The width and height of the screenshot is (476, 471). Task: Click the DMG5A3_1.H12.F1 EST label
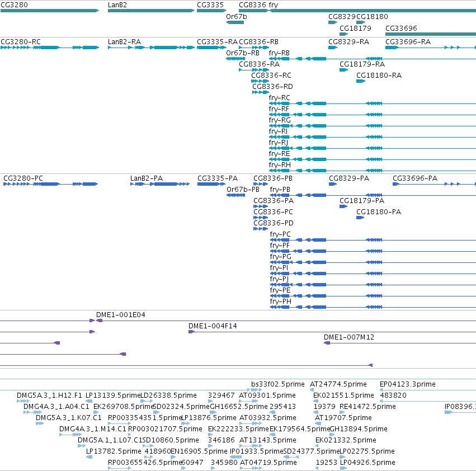pyautogui.click(x=49, y=395)
